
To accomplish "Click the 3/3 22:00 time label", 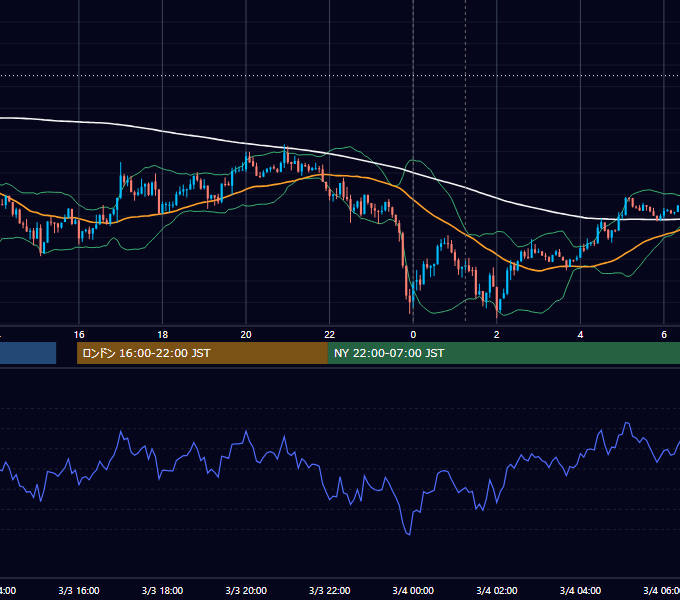I will coord(330,590).
